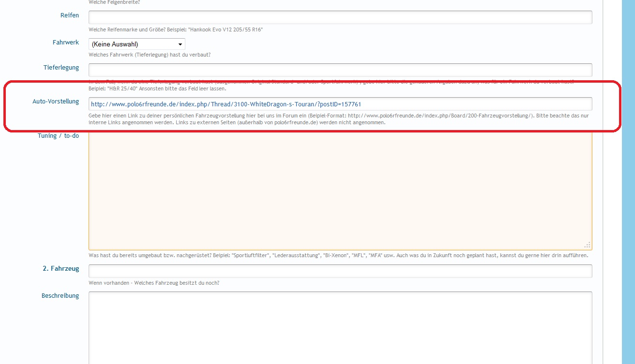The image size is (635, 364).
Task: Click the Tieferlegung field label
Action: coord(61,68)
